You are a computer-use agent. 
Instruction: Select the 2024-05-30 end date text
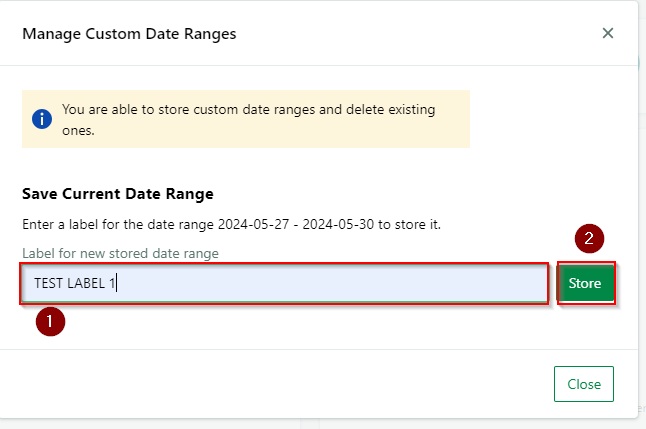tap(338, 225)
